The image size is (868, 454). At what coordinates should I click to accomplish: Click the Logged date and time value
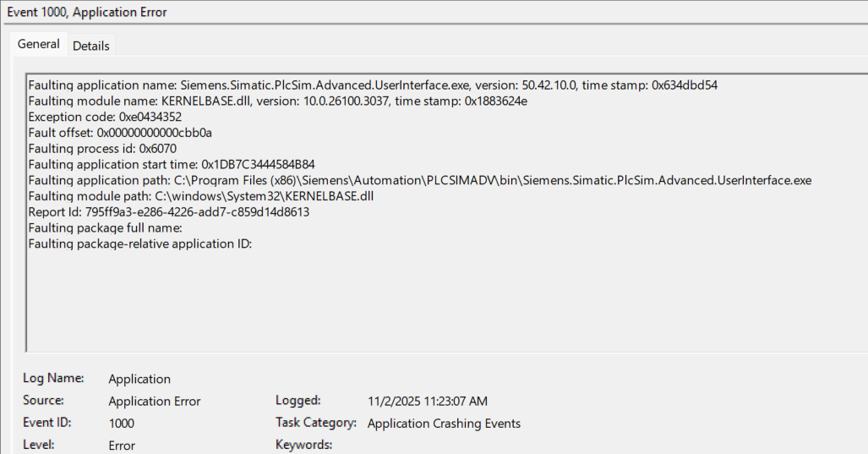(428, 402)
